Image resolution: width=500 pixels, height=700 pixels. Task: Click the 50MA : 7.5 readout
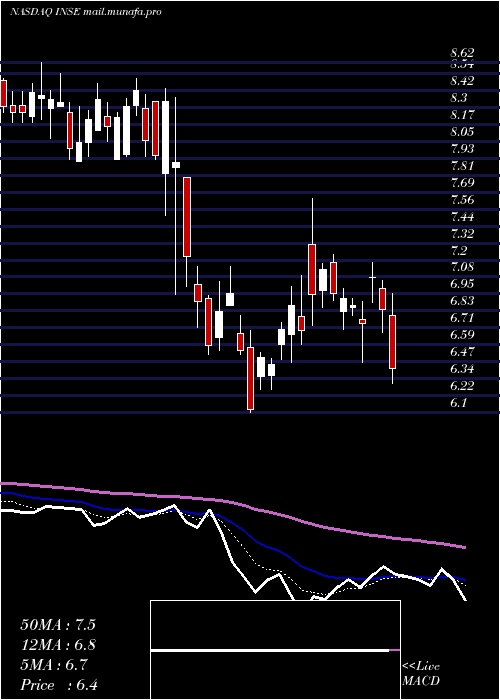click(x=58, y=625)
